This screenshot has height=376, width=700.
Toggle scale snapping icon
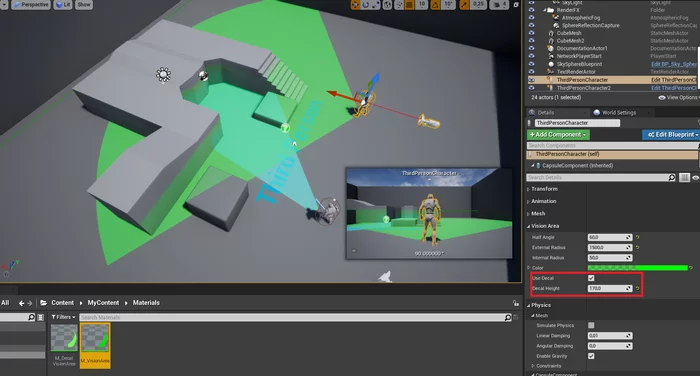(464, 4)
